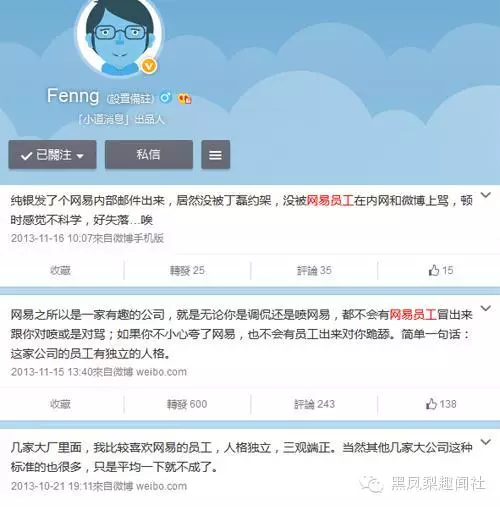Click 收藏 under the first post
This screenshot has height=507, width=500.
60,270
